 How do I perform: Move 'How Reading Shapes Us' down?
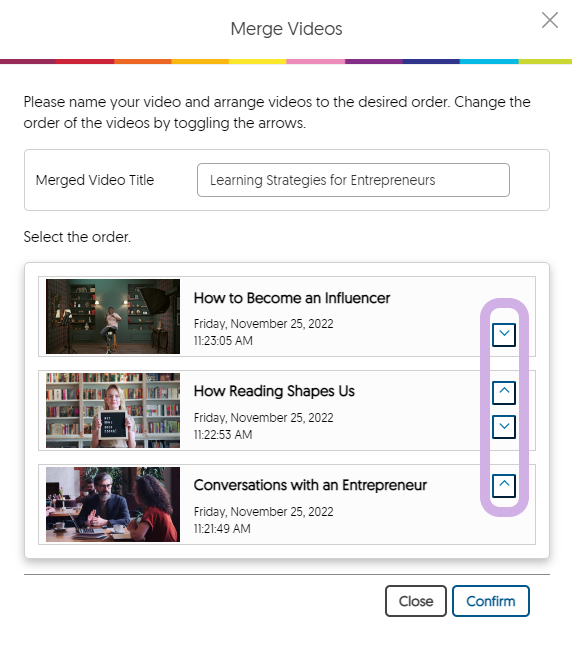[504, 427]
